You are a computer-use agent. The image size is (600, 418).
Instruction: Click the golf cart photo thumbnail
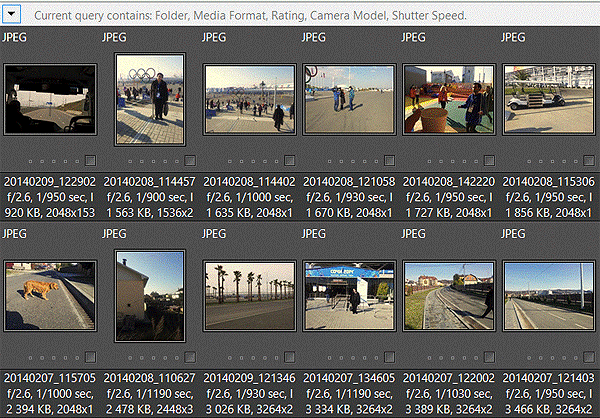tap(545, 99)
